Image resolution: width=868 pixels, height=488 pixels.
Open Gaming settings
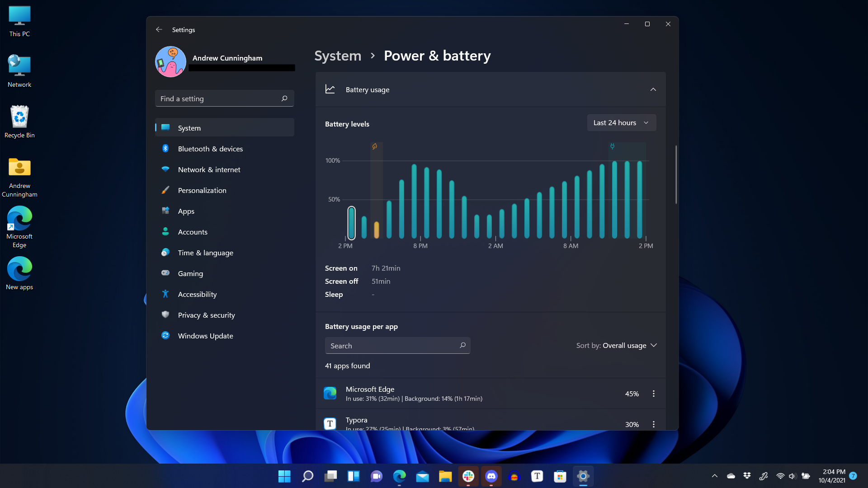tap(225, 273)
